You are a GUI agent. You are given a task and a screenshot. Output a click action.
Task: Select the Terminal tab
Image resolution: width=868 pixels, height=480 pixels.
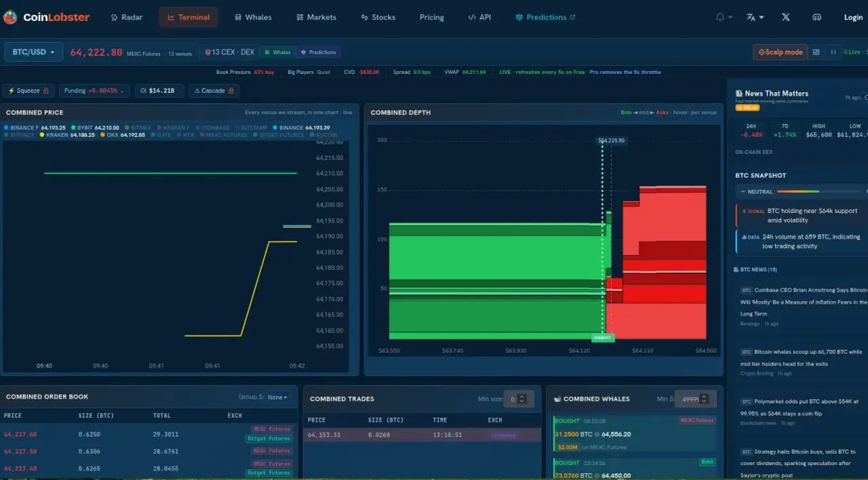point(189,17)
